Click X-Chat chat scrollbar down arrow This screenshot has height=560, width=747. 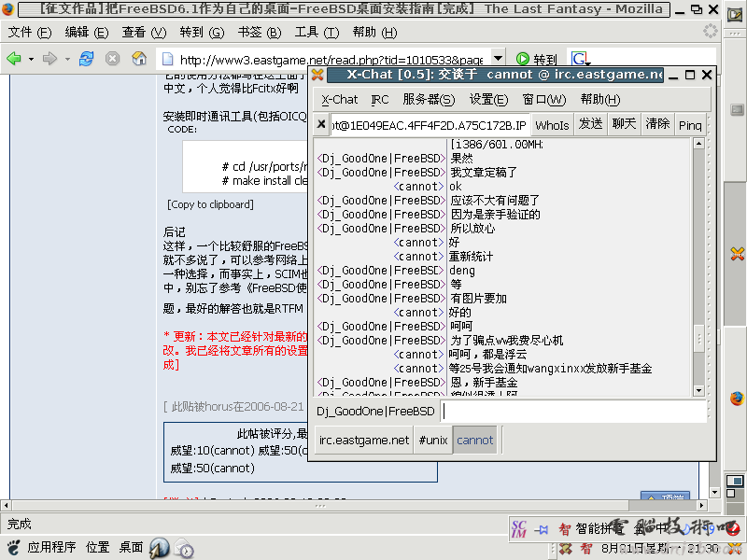pyautogui.click(x=698, y=390)
